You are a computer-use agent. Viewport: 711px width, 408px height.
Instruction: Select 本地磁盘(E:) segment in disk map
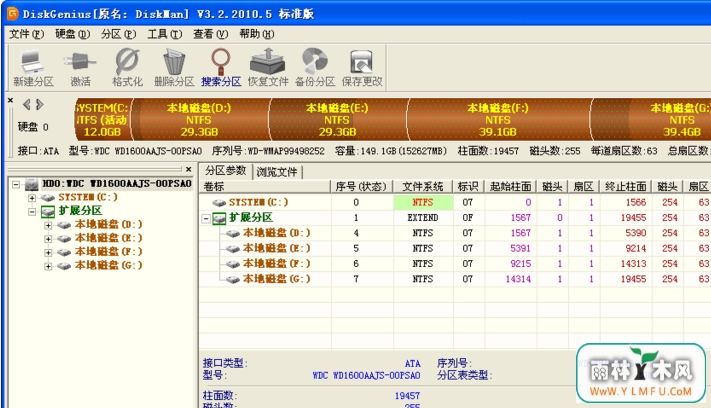tap(338, 120)
